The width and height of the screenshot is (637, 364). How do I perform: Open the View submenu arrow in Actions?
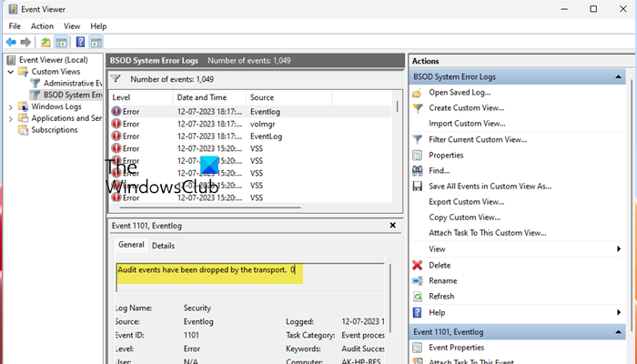(x=620, y=249)
